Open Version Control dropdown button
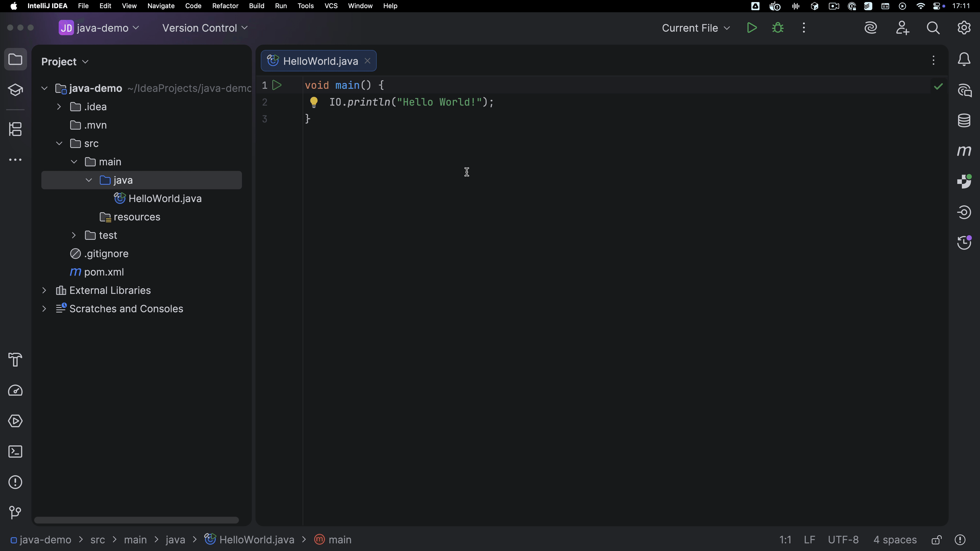Image resolution: width=980 pixels, height=551 pixels. (205, 28)
